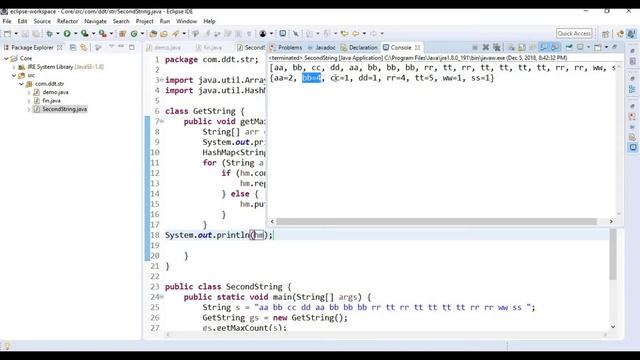
Task: Switch to the Problems tab
Action: tap(286, 47)
